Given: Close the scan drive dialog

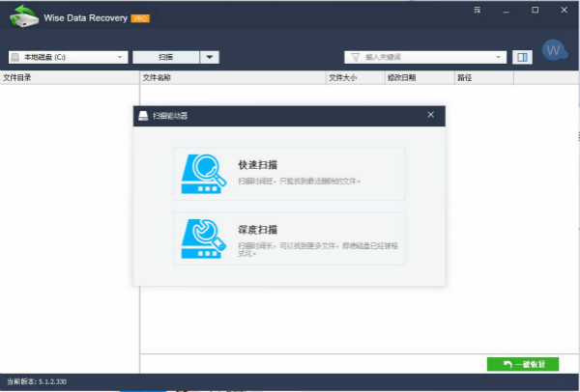Looking at the screenshot, I should click(430, 115).
